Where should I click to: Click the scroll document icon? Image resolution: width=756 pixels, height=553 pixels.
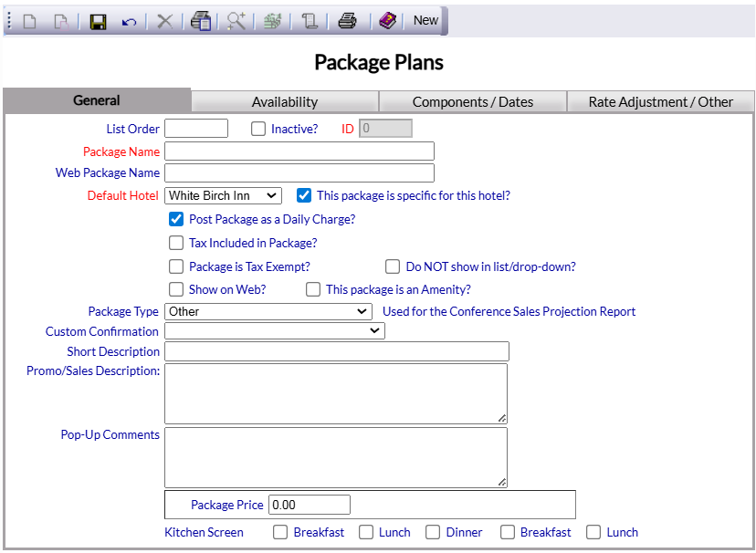pyautogui.click(x=310, y=21)
